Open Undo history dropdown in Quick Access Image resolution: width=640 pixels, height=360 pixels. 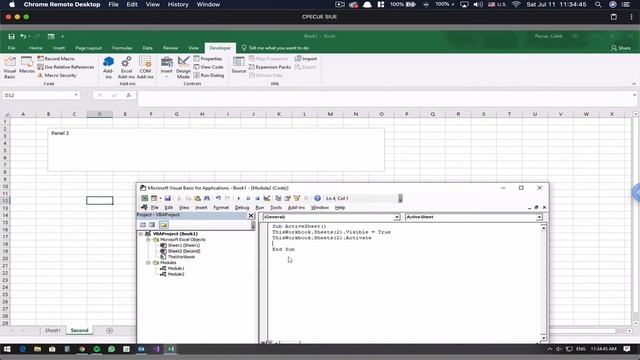pos(29,37)
